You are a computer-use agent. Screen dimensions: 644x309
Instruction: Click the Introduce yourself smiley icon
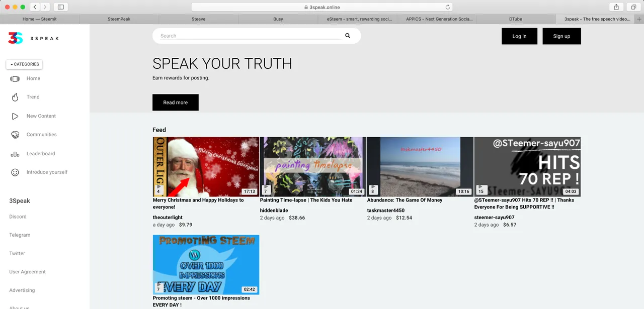click(15, 172)
